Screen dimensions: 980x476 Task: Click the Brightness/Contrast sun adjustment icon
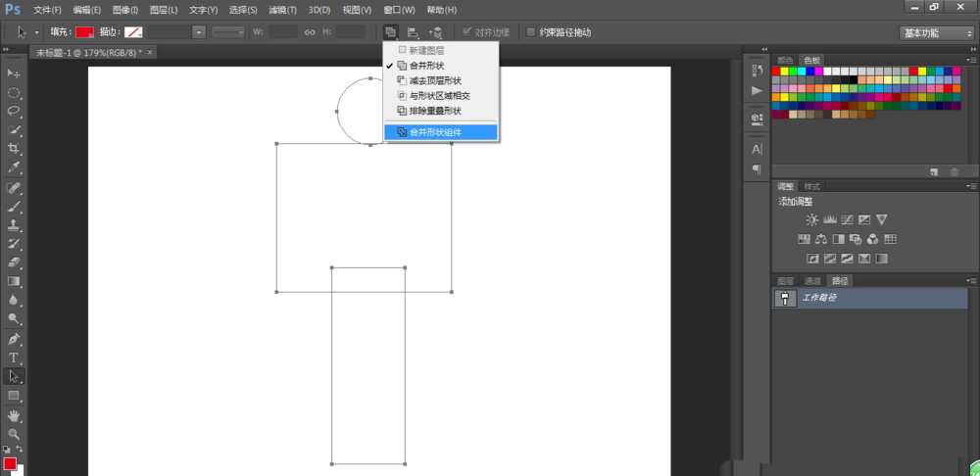tap(811, 219)
